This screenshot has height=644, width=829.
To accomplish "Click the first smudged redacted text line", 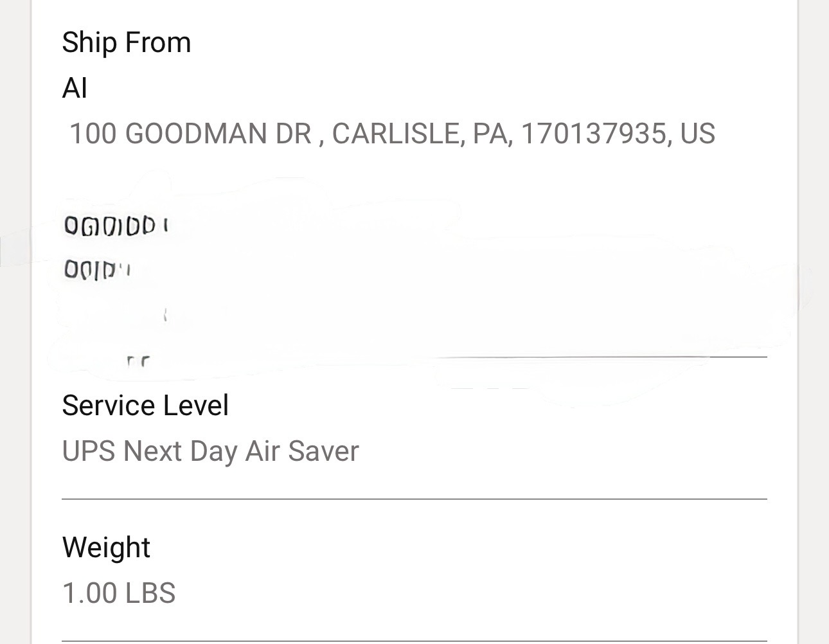I will 116,226.
